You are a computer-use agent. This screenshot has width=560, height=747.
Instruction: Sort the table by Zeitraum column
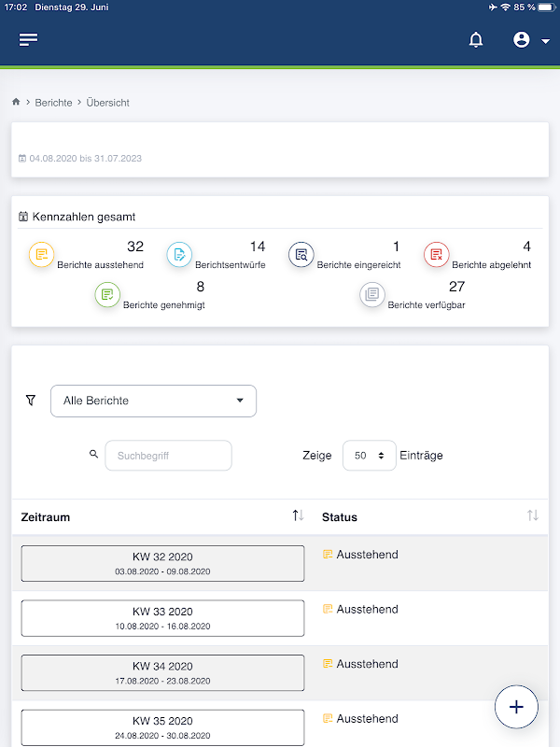298,515
